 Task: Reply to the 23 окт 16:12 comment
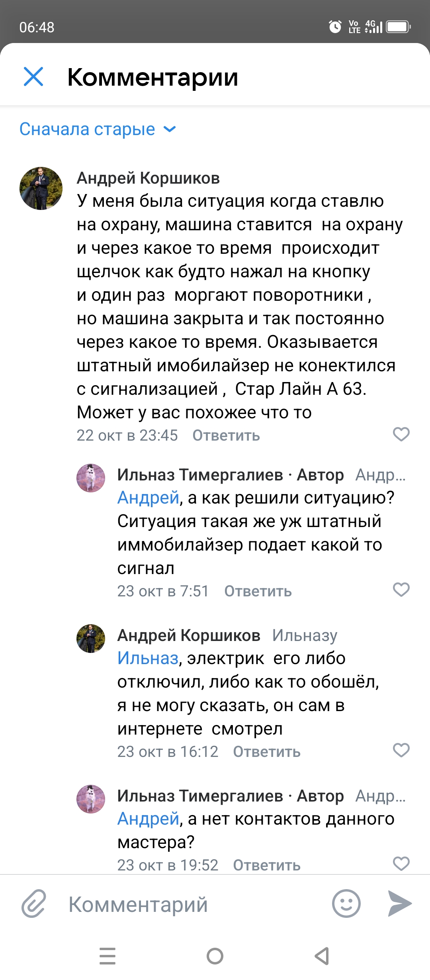[x=266, y=752]
